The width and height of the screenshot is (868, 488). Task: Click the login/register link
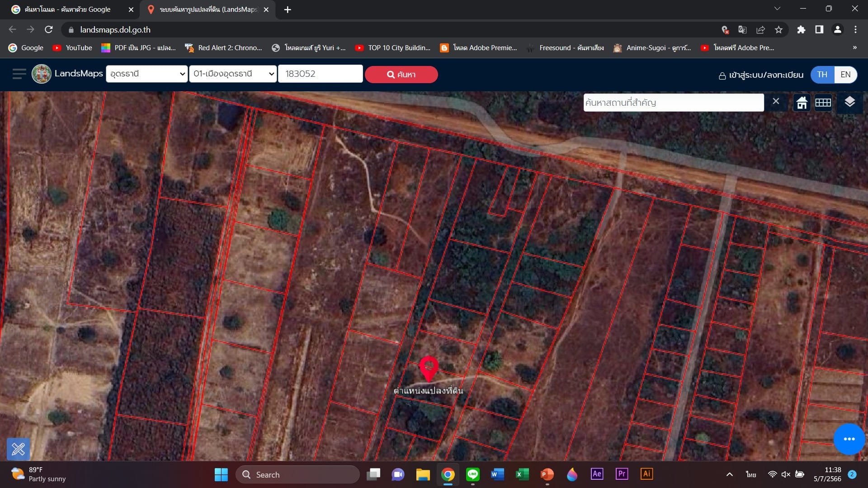click(761, 75)
